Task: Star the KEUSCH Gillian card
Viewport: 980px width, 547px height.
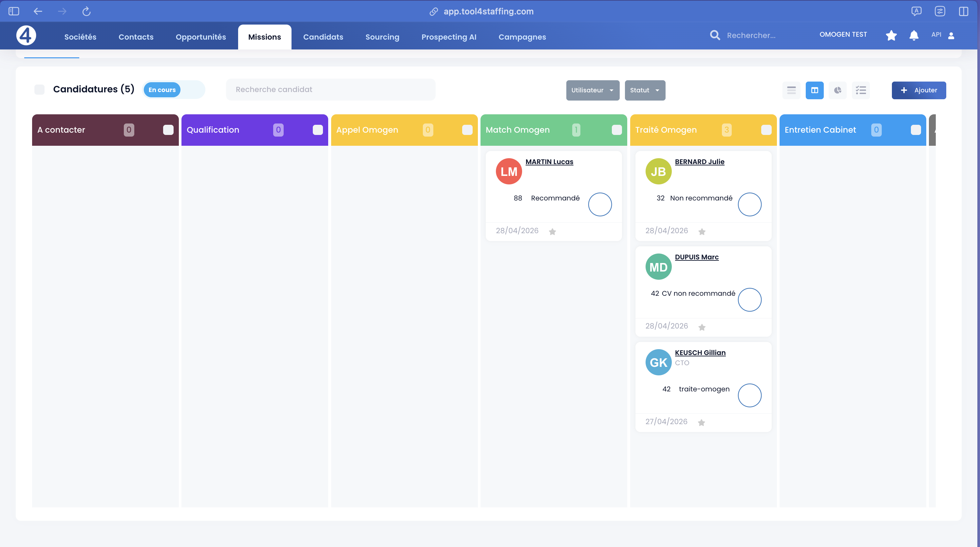Action: 702,422
